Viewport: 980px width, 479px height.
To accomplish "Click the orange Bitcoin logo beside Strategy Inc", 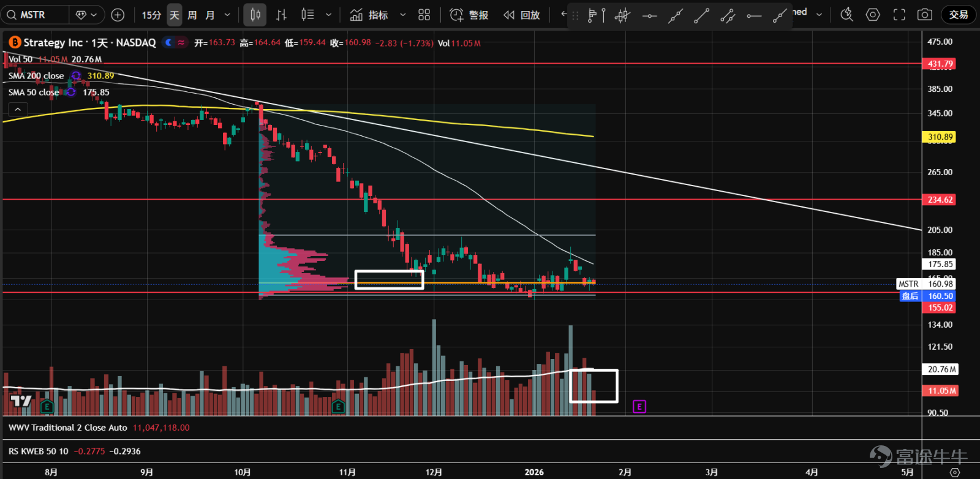I will click(15, 42).
